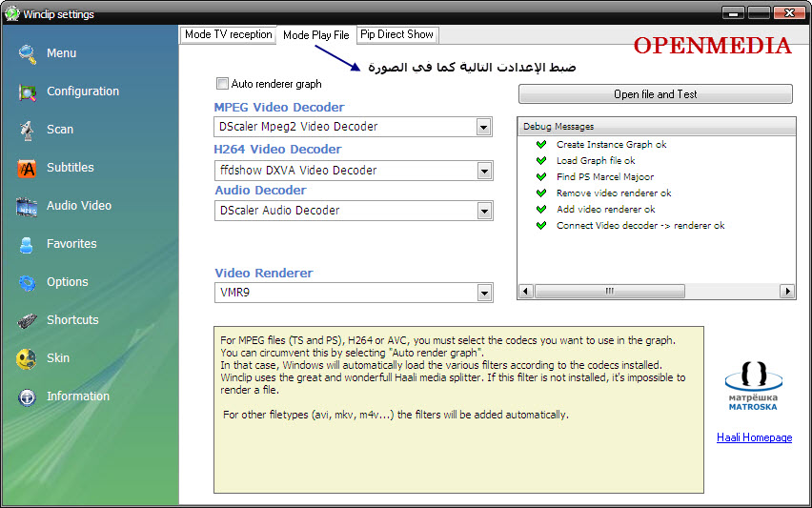Click the Options gear icon
The image size is (812, 508).
27,283
